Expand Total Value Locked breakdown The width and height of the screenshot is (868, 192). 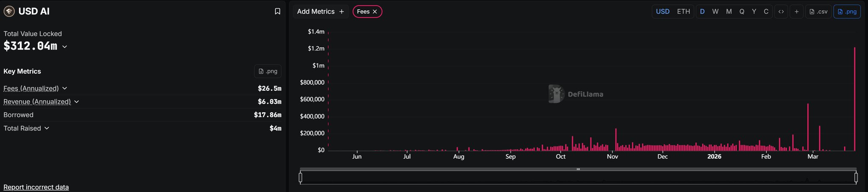[65, 47]
